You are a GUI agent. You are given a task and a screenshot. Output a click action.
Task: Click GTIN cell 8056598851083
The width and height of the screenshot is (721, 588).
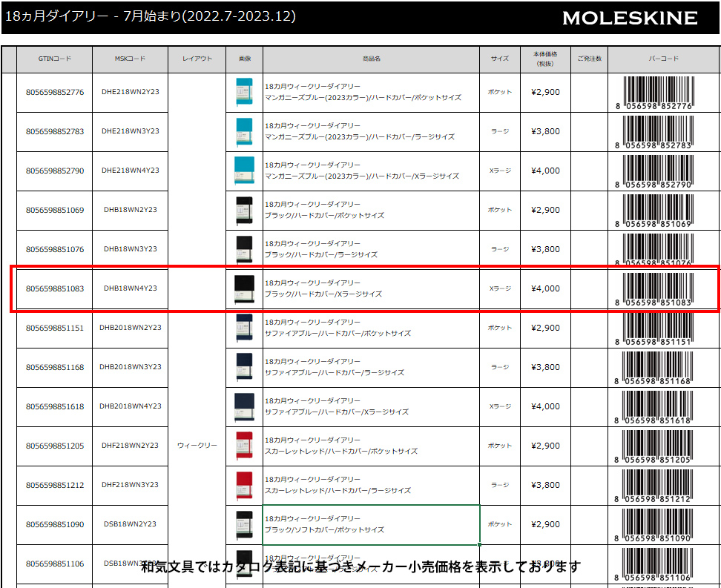coord(55,288)
